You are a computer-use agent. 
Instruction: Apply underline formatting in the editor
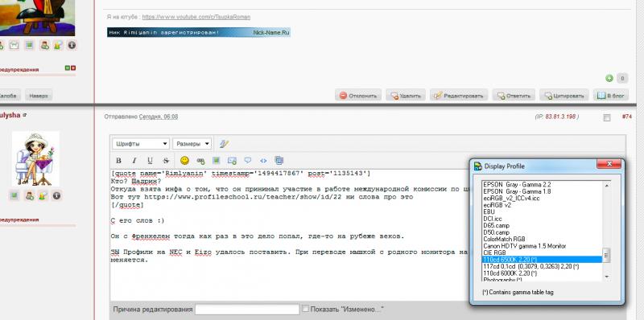[x=150, y=161]
